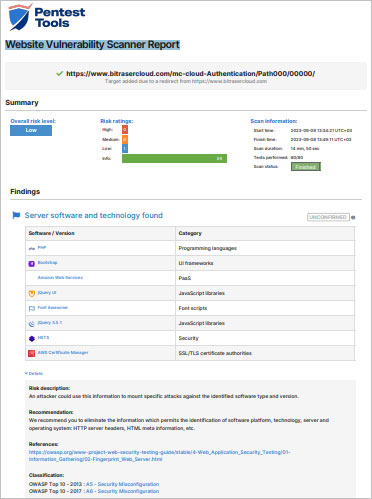Click the Recommendation label

51,412
